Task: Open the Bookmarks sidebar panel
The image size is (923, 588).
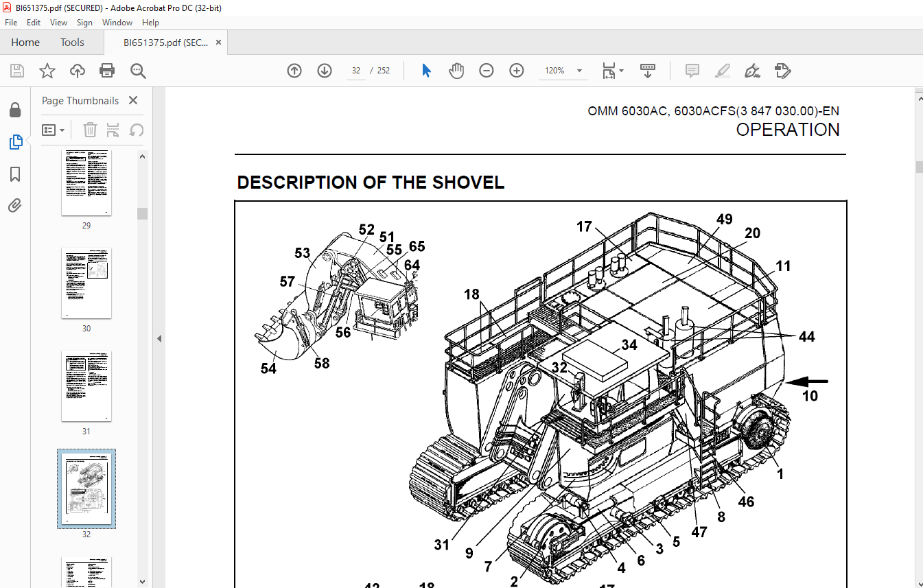Action: pos(15,174)
